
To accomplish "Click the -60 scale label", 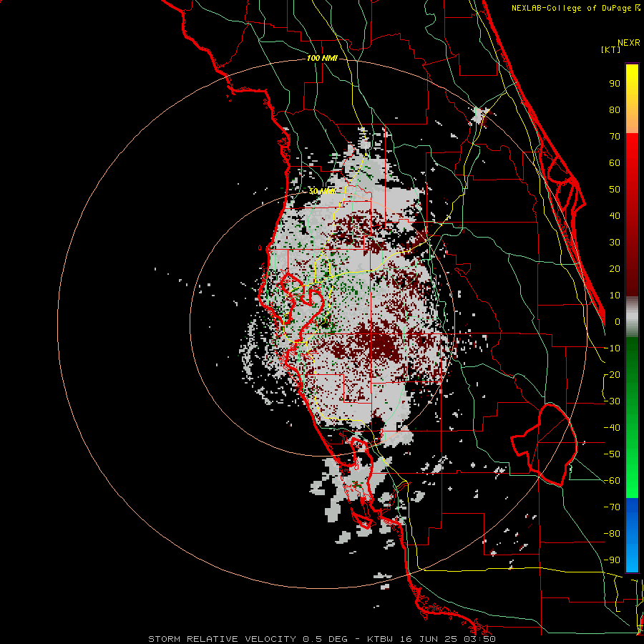I will pos(612,481).
